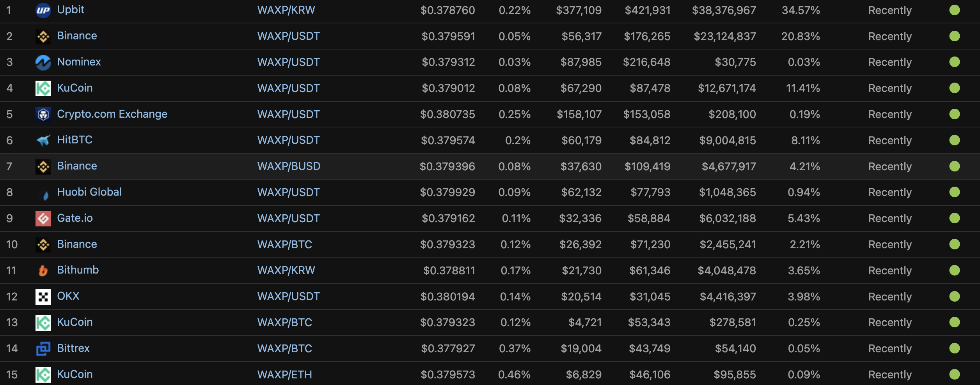Image resolution: width=980 pixels, height=385 pixels.
Task: Open Upbit's WAXP/KRW pair link
Action: (x=286, y=10)
